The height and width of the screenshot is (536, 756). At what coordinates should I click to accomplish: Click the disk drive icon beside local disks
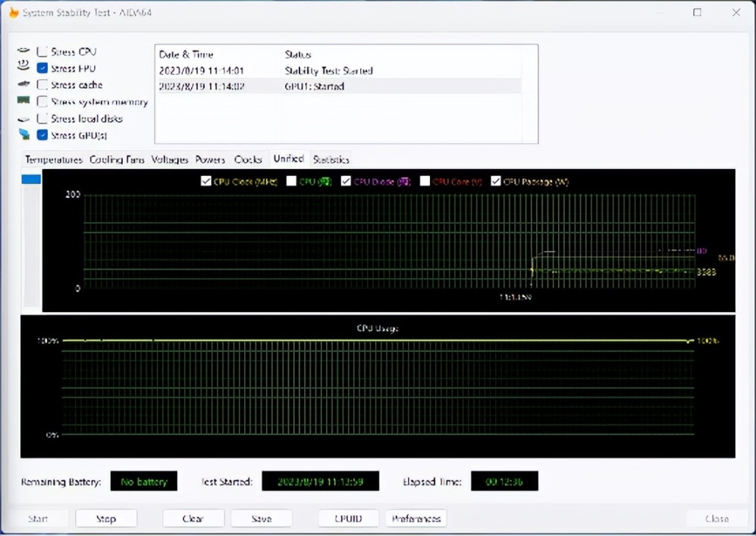(24, 119)
